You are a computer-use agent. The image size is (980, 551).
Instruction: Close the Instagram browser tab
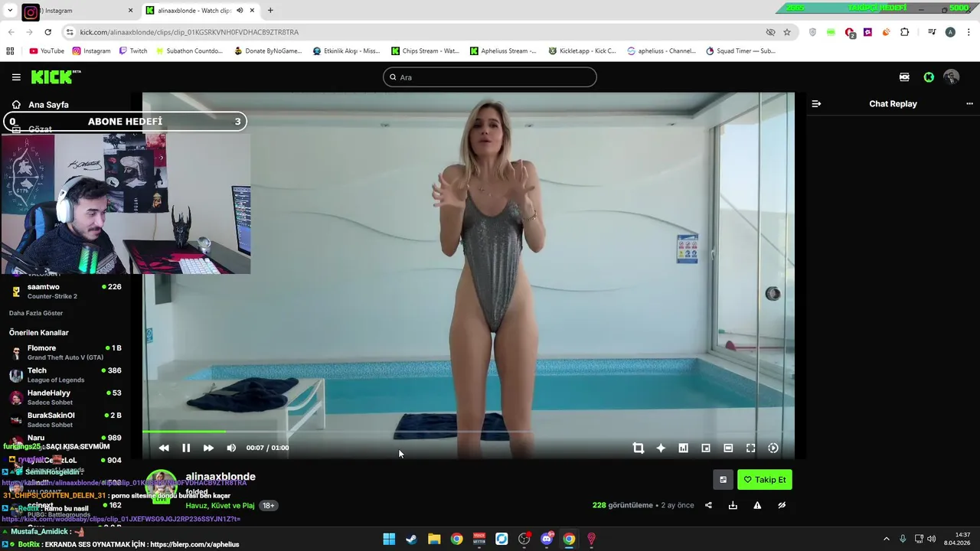pyautogui.click(x=130, y=11)
